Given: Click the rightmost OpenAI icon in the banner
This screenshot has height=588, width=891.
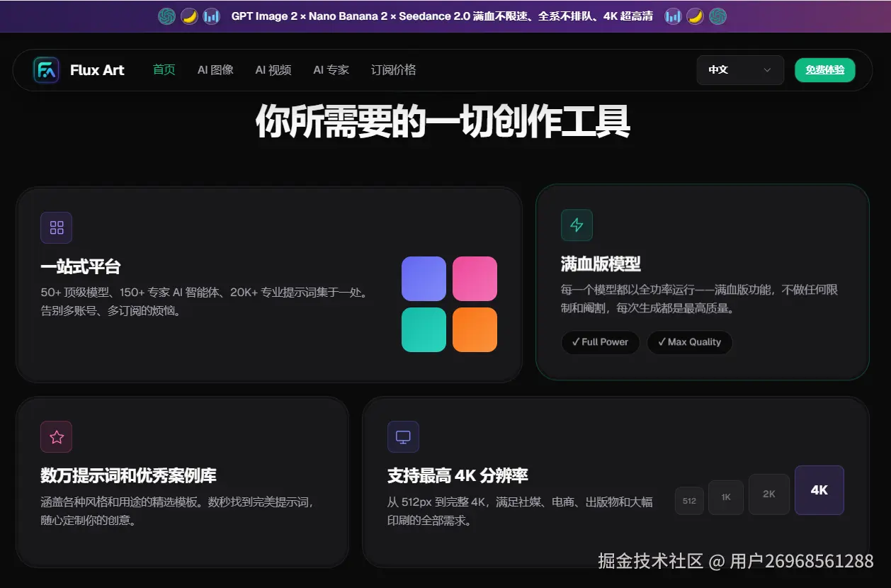Looking at the screenshot, I should tap(718, 16).
